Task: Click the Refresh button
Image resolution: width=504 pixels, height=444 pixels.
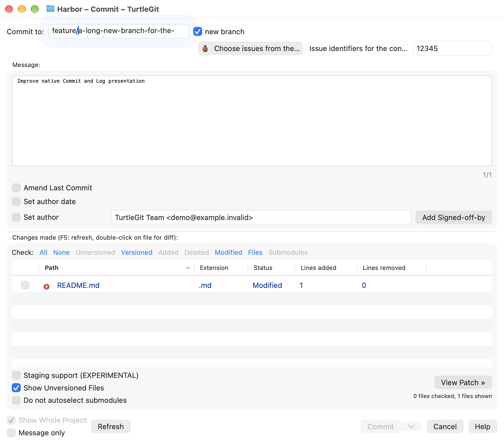Action: click(x=111, y=427)
